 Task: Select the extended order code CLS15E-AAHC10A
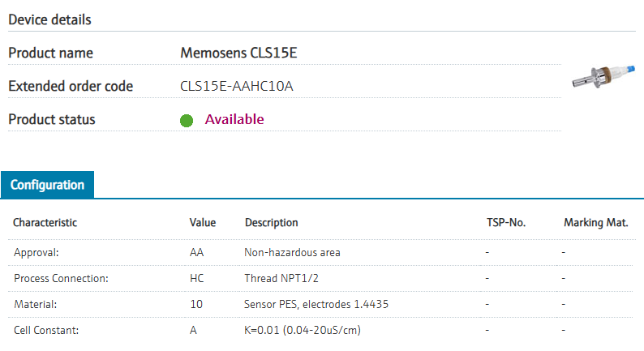tap(236, 86)
